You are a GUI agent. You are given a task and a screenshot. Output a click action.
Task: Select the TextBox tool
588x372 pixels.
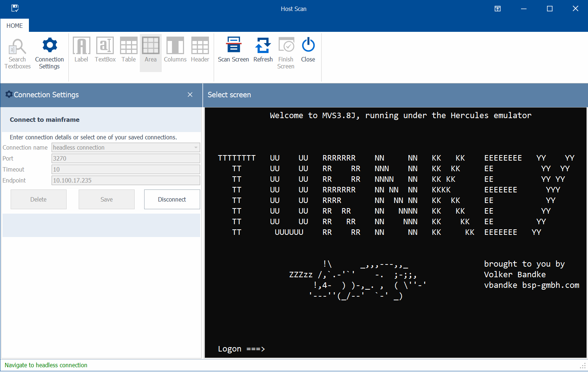105,50
